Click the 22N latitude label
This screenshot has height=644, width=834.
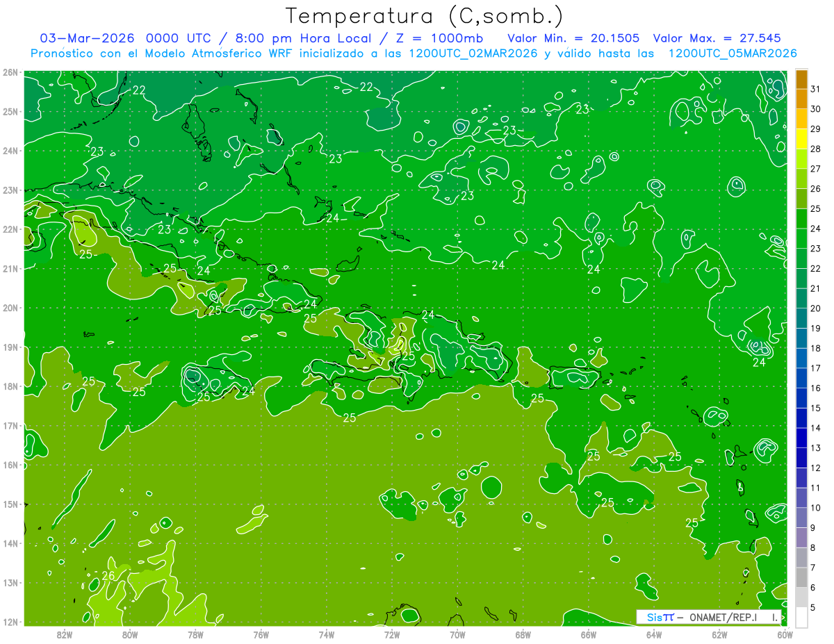click(10, 229)
